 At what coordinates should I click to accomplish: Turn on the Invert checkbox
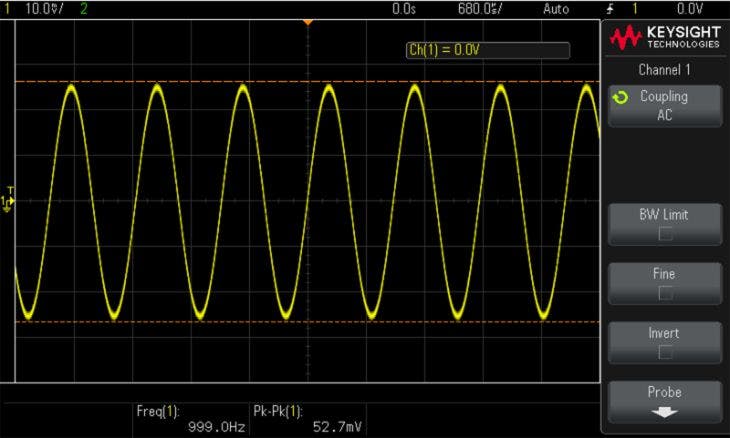[x=664, y=352]
